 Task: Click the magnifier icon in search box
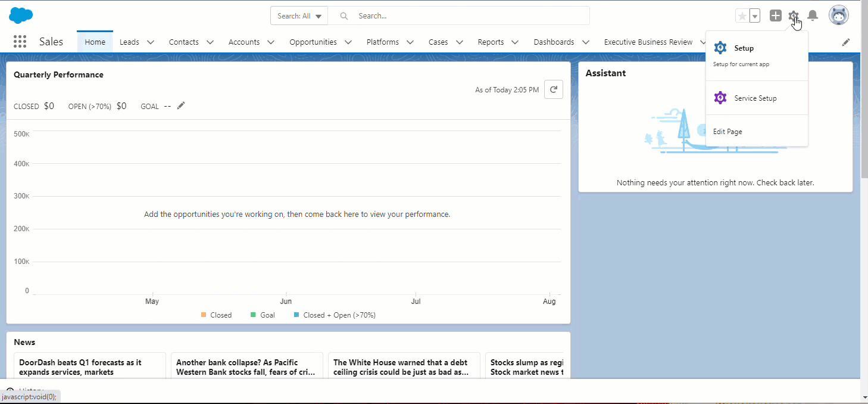[344, 16]
